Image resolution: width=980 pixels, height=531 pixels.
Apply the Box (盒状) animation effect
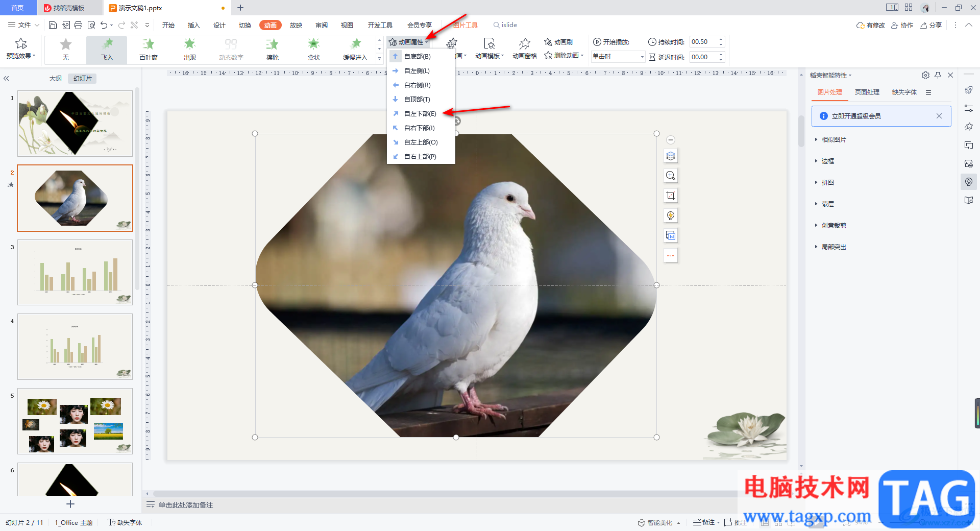coord(313,50)
